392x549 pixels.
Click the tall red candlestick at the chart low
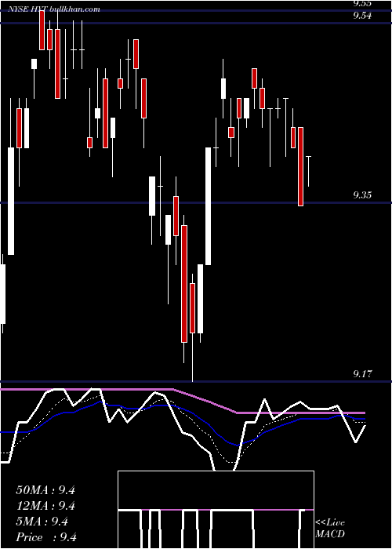(x=184, y=284)
